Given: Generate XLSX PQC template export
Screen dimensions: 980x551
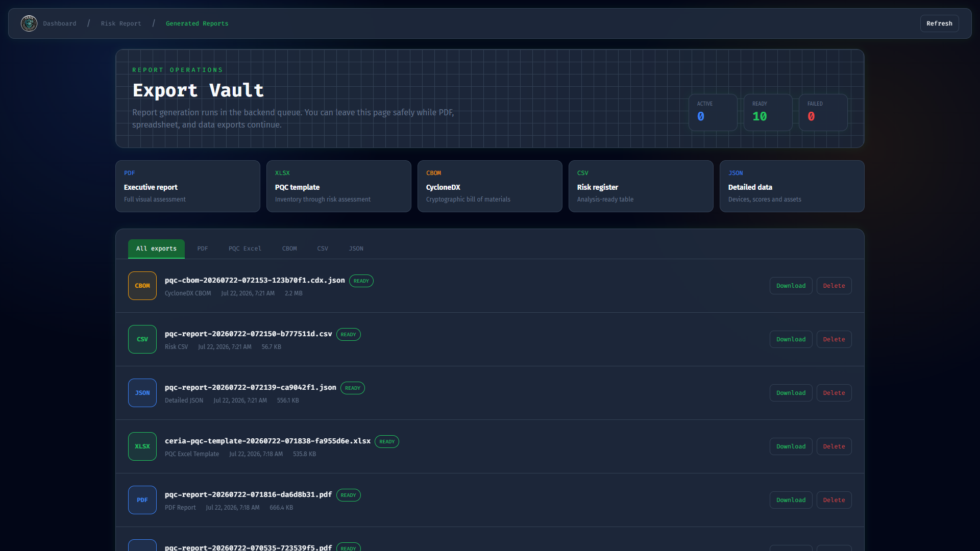Looking at the screenshot, I should click(x=339, y=186).
